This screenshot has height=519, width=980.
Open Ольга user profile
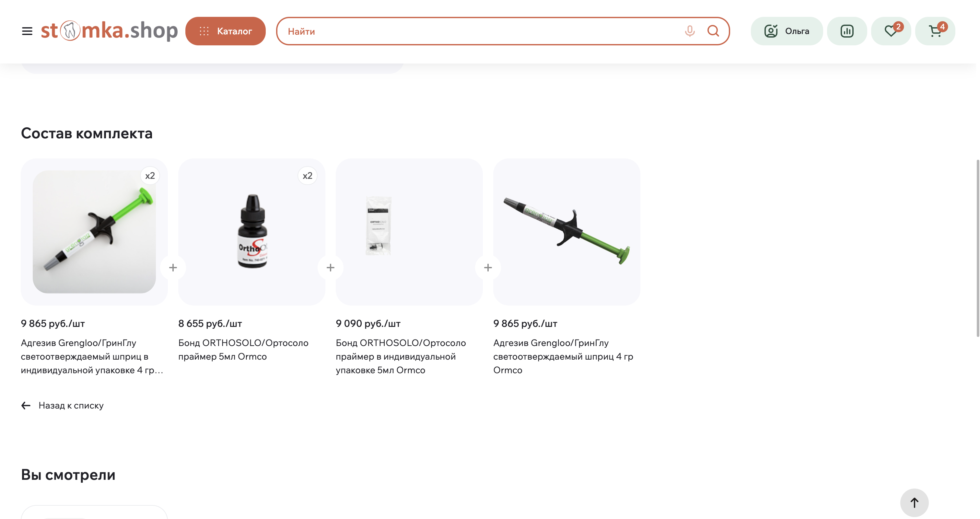(787, 31)
